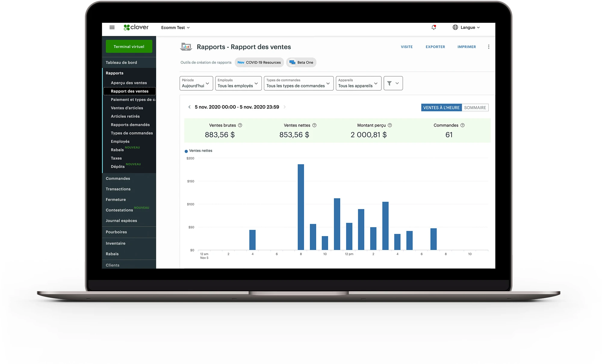Click the Montant perçu help icon
Viewport: 602px width, 364px height.
pos(390,125)
